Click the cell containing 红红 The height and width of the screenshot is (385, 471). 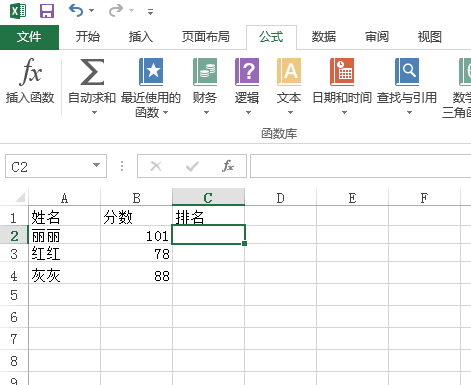pyautogui.click(x=64, y=254)
